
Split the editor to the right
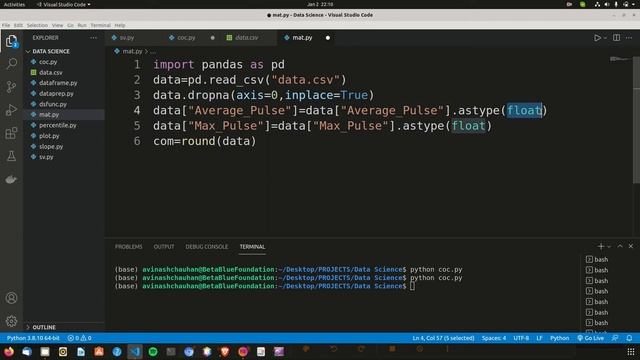pyautogui.click(x=616, y=38)
